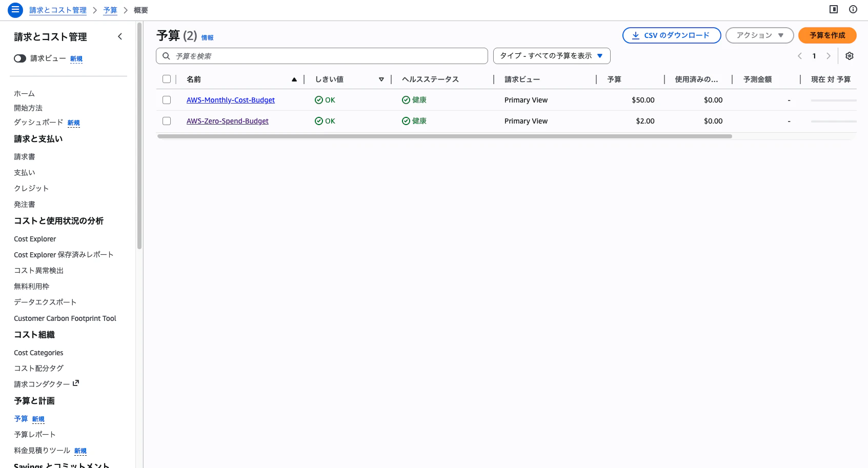
Task: Open the アクション dropdown menu
Action: point(759,35)
